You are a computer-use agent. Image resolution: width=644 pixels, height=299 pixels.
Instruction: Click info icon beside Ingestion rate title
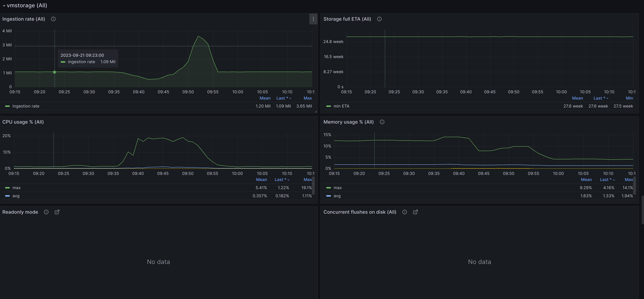(53, 19)
